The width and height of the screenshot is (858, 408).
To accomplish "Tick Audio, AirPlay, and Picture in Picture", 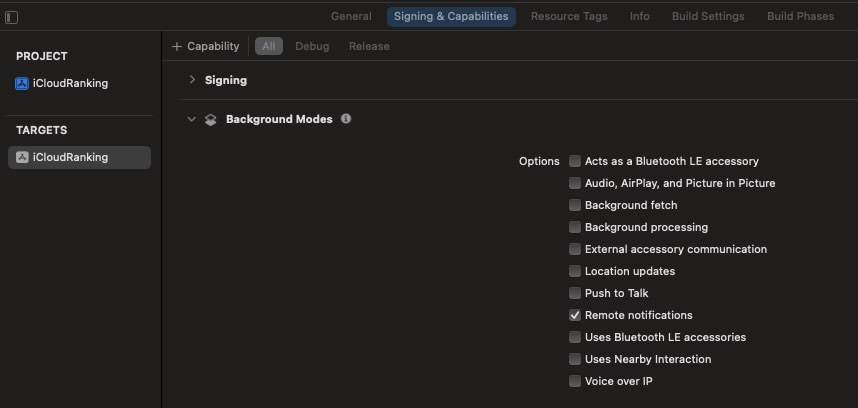I will (575, 183).
